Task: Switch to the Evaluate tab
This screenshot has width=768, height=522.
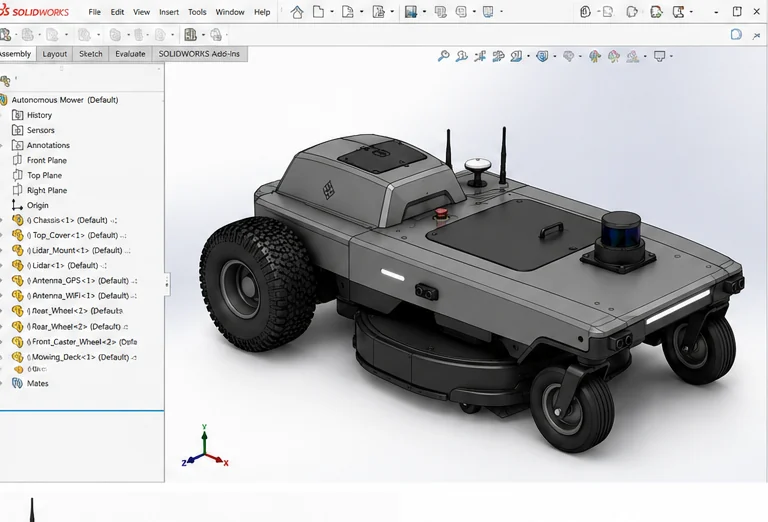Action: (x=130, y=54)
